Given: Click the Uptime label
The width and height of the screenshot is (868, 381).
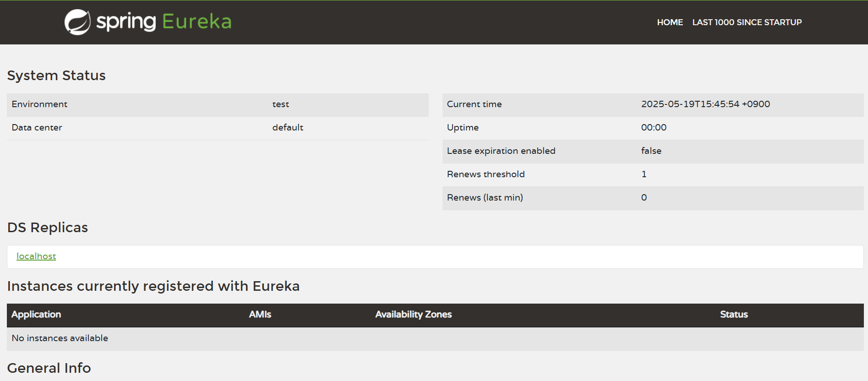Looking at the screenshot, I should coord(463,127).
